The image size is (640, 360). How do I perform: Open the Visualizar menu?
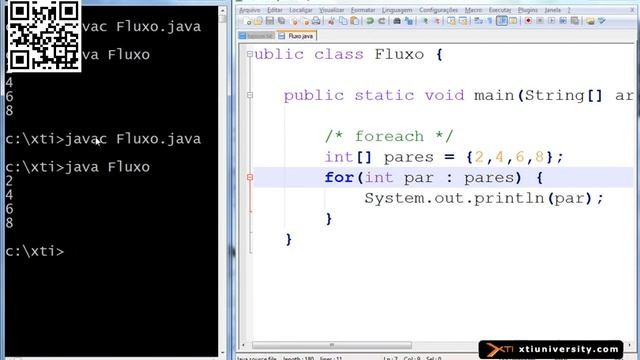tap(332, 10)
